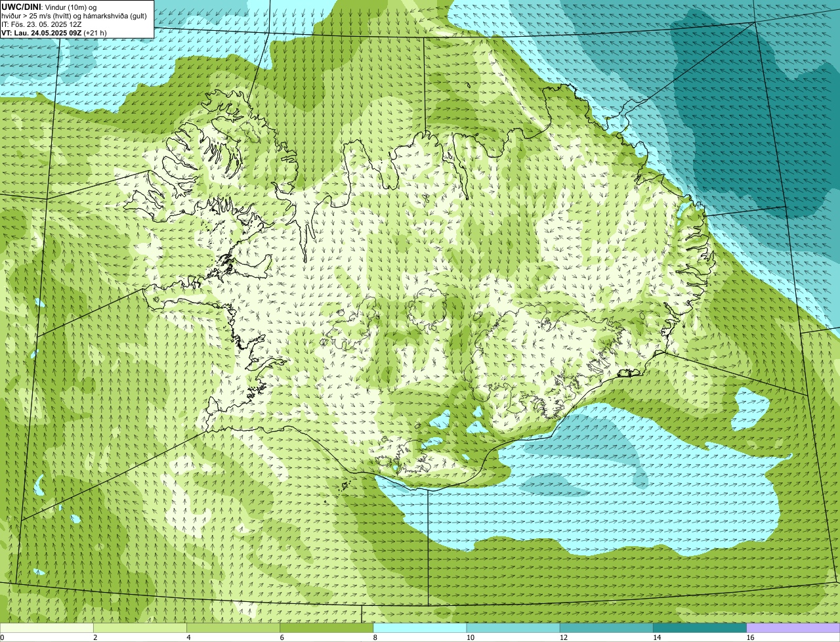Image resolution: width=840 pixels, height=642 pixels.
Task: Click the '12' label on the color scale
Action: point(564,637)
